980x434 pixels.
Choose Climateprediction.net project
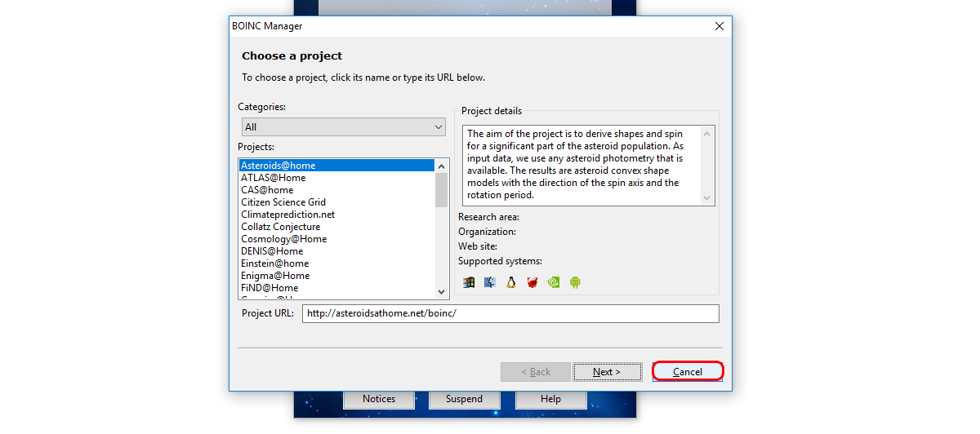coord(337,215)
